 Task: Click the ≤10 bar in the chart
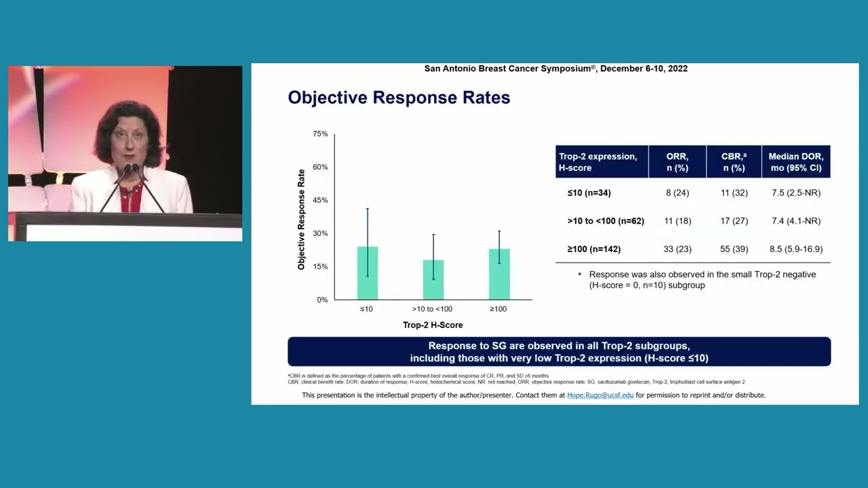368,273
